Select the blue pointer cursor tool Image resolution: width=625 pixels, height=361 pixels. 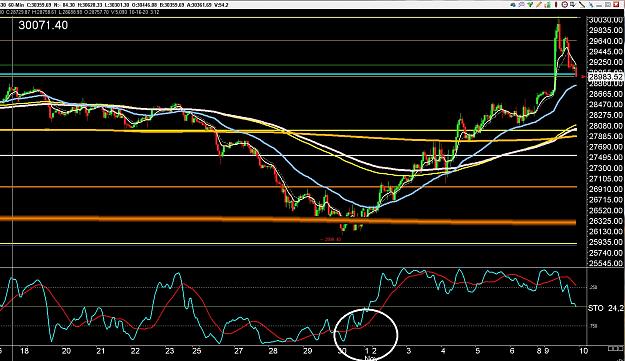[591, 5]
